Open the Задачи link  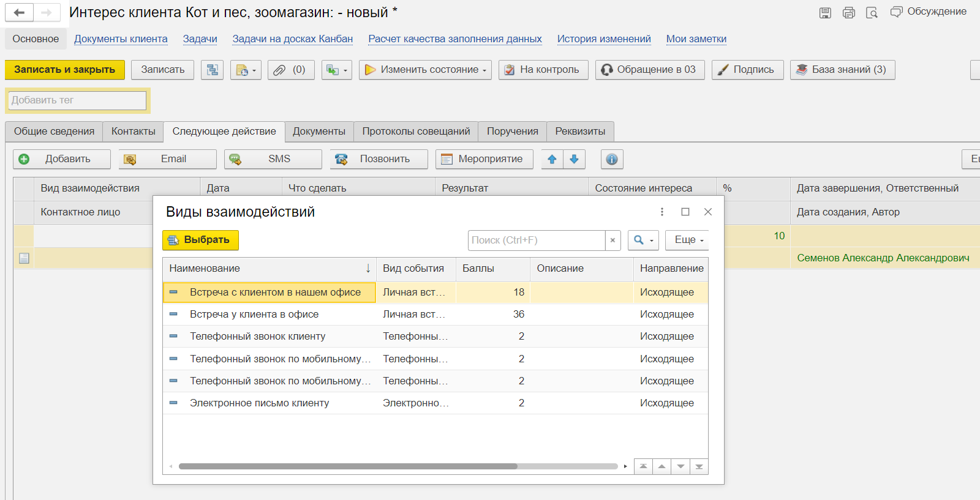[200, 39]
